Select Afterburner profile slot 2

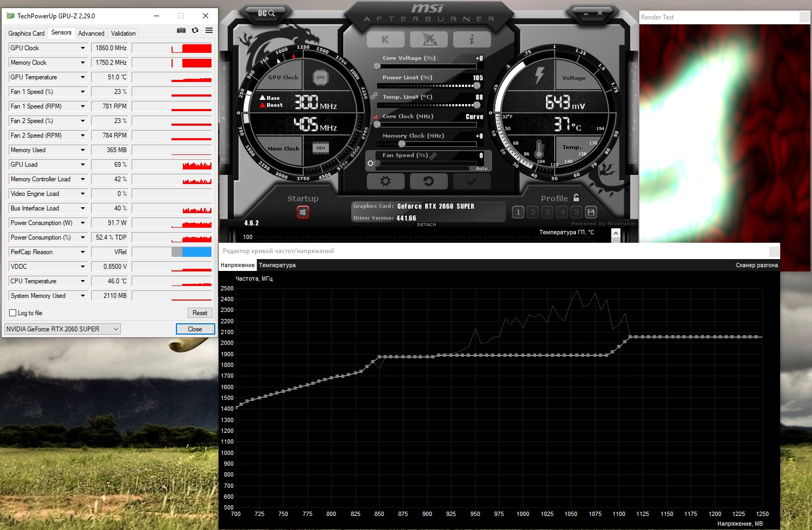click(x=533, y=212)
